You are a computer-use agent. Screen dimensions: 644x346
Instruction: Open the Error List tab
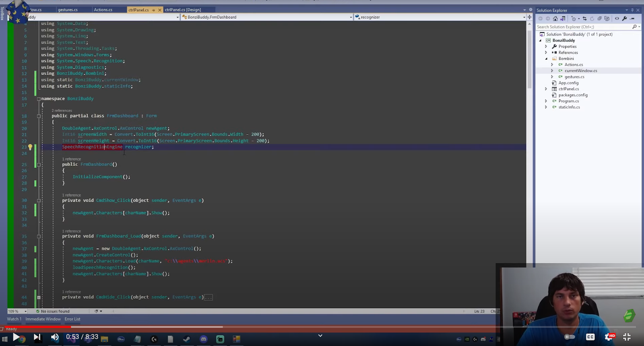[x=72, y=319]
